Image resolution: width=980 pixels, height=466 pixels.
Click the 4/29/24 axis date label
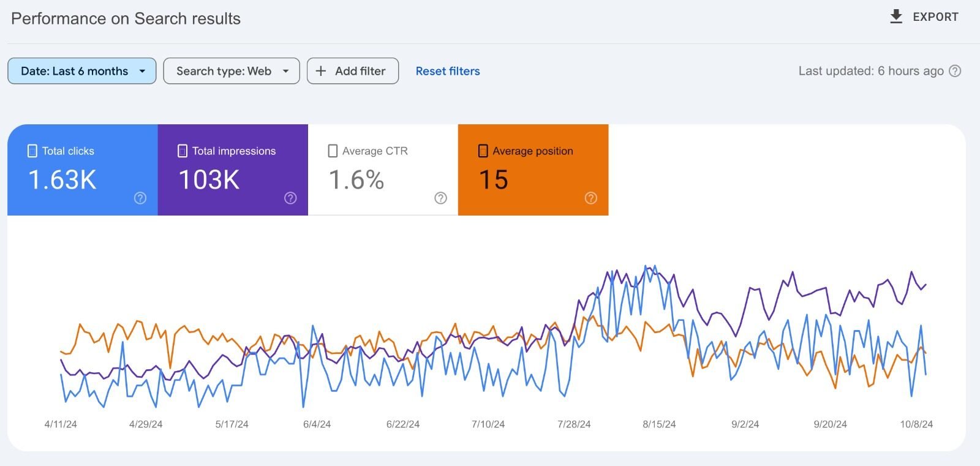pos(146,424)
